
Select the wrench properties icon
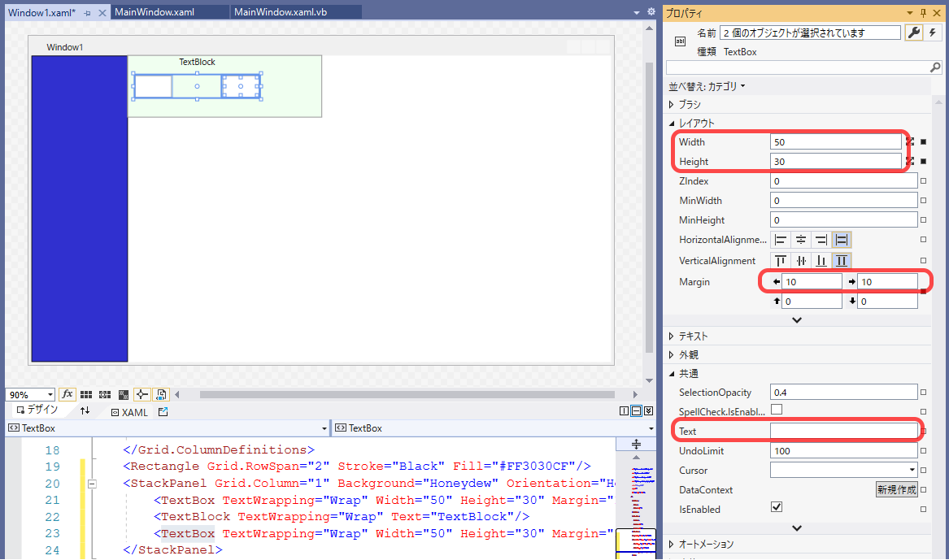coord(914,32)
